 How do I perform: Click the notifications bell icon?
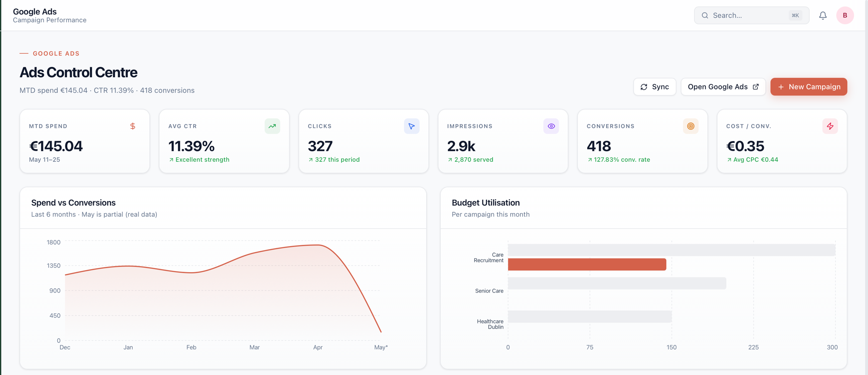pyautogui.click(x=823, y=16)
